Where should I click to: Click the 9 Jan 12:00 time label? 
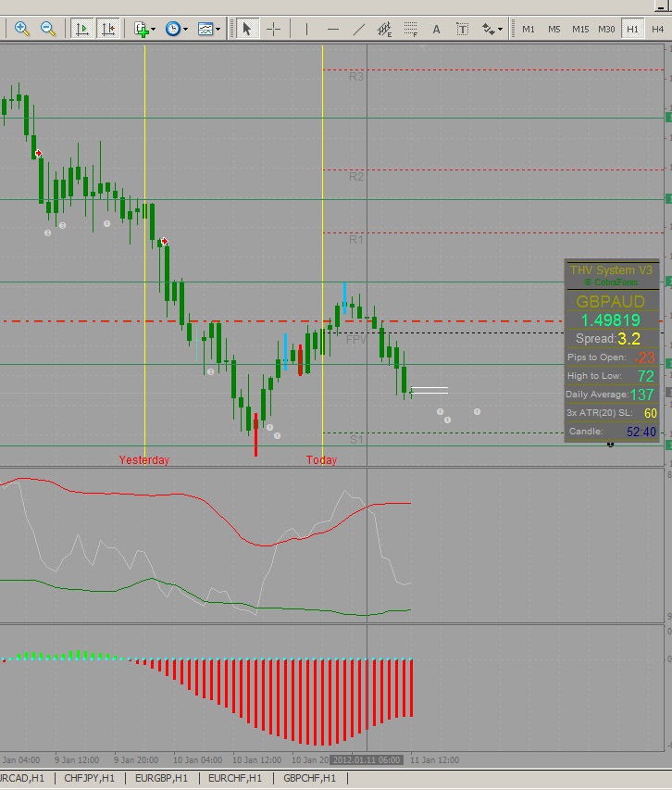[77, 759]
